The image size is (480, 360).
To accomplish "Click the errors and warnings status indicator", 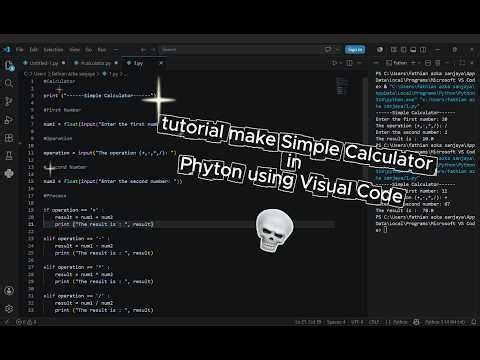I will click(26, 322).
